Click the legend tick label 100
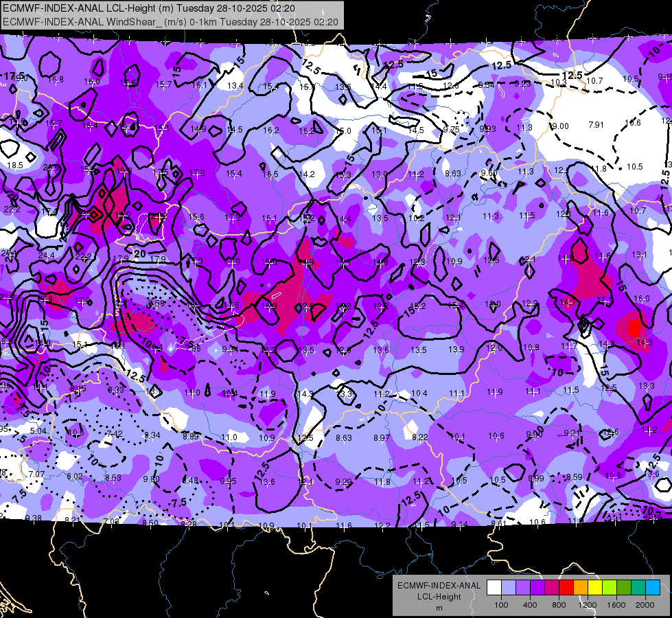The height and width of the screenshot is (618, 672). (x=501, y=605)
